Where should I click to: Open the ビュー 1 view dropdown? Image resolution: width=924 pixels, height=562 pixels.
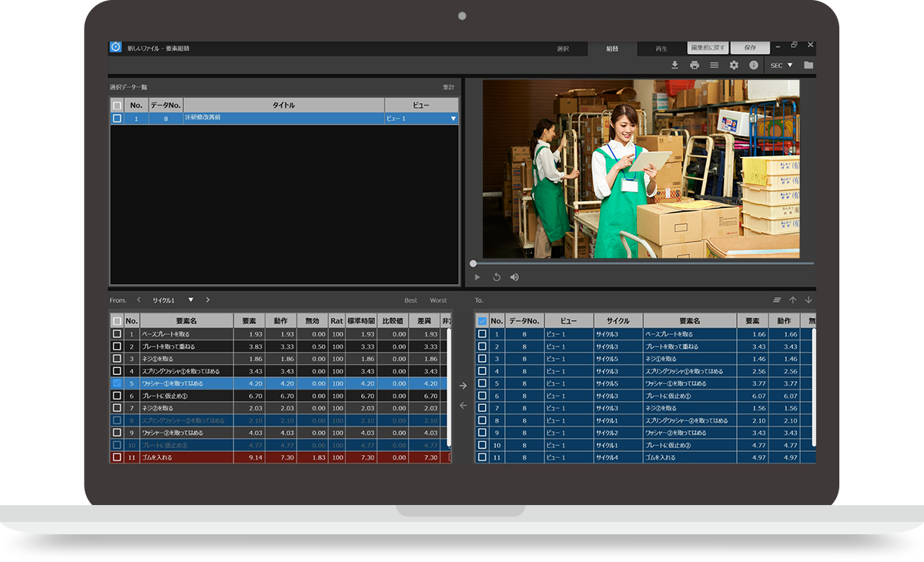(421, 119)
